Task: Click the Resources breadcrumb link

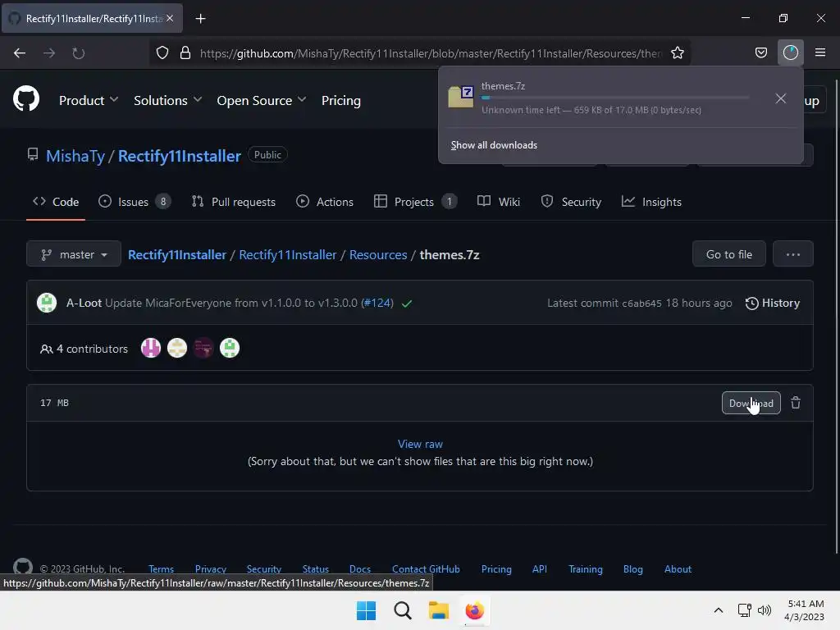Action: point(378,254)
